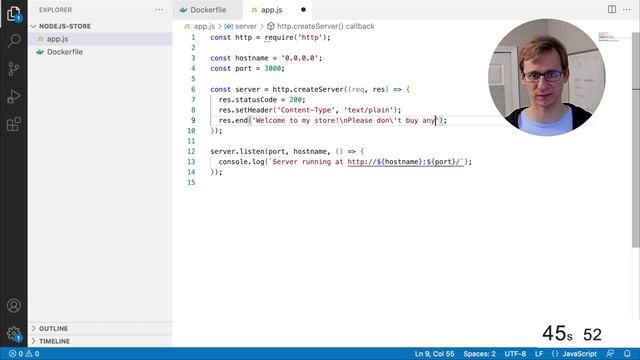Place cursor on line number 6
This screenshot has height=360, width=640.
pos(193,89)
